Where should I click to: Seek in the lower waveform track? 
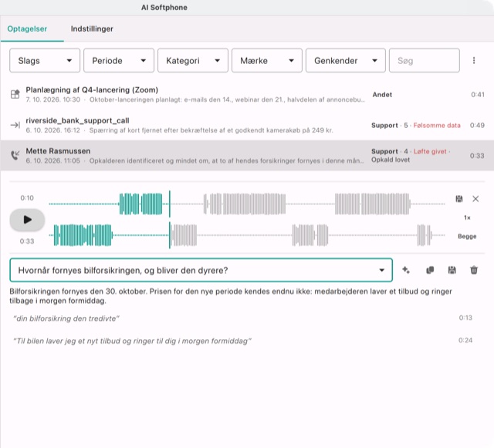(x=247, y=235)
